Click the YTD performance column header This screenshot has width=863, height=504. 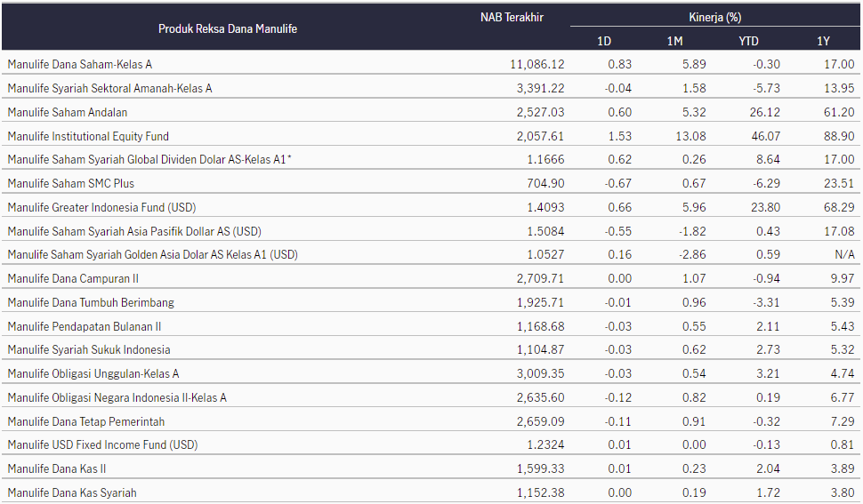tap(748, 41)
